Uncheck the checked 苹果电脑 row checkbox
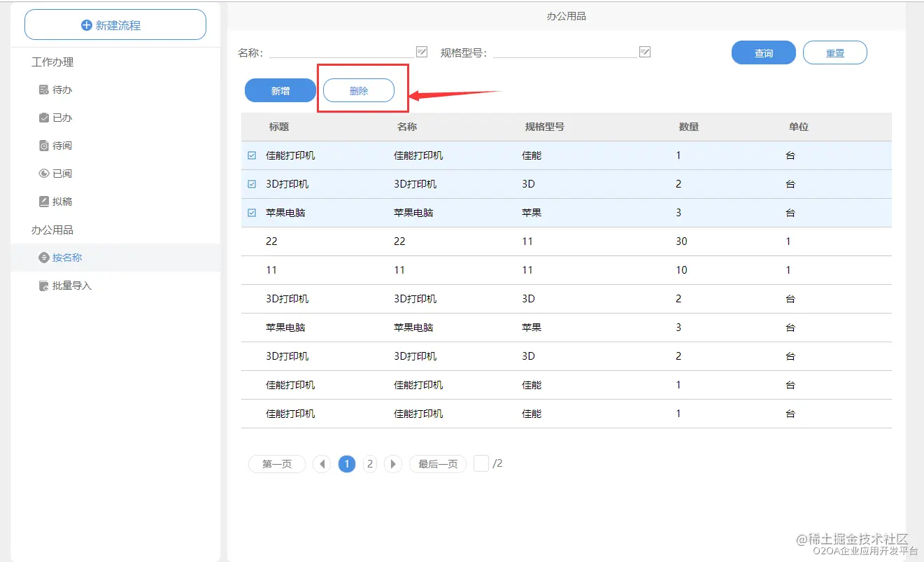 tap(252, 213)
